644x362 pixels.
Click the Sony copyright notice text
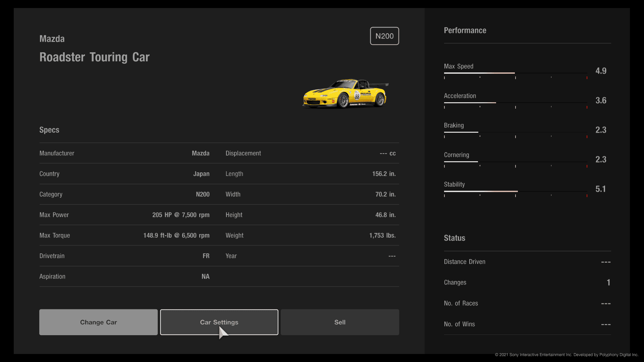point(567,355)
